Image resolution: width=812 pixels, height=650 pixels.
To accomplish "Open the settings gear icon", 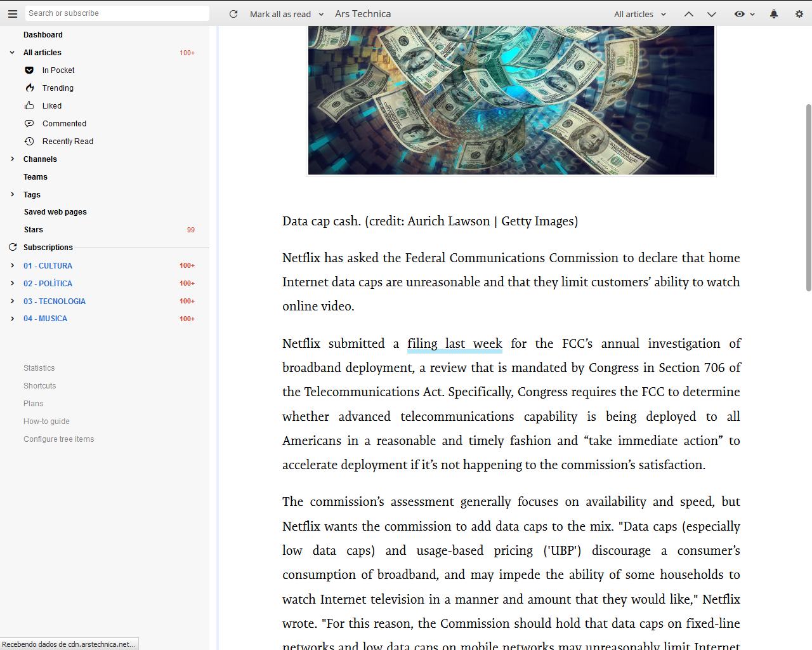I will pyautogui.click(x=799, y=14).
